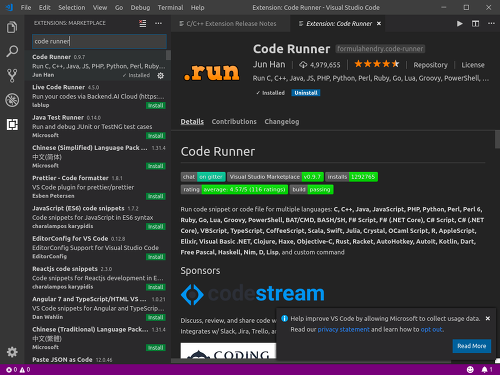Open notifications bell in status bar
Viewport: 500px width, 375px height.
click(487, 369)
